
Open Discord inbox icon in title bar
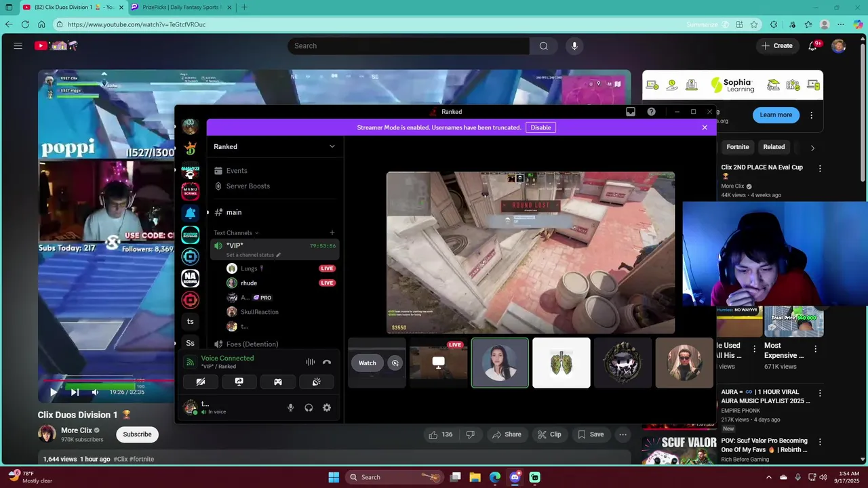tap(631, 112)
